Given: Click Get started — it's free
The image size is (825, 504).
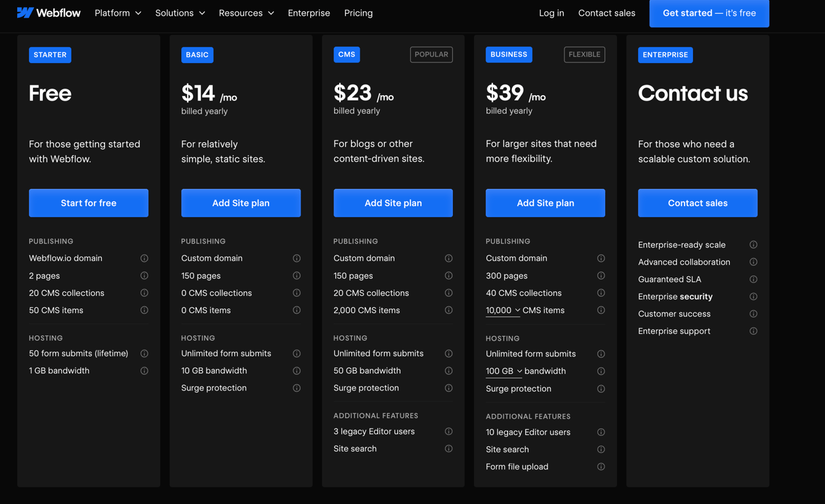Looking at the screenshot, I should click(709, 13).
